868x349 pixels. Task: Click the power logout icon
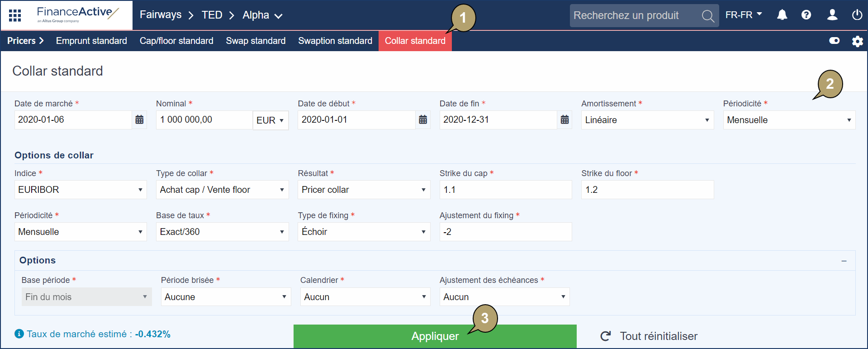pos(857,15)
